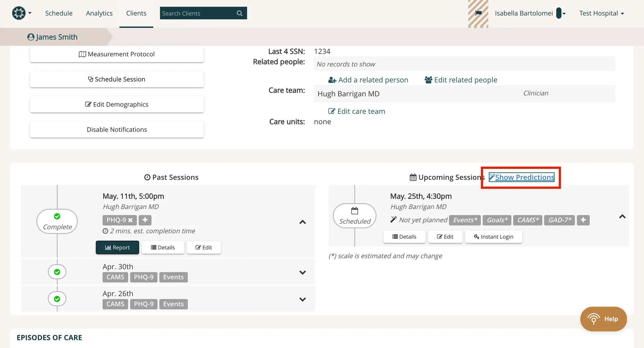Switch to the Schedule tab
644x348 pixels.
click(59, 13)
